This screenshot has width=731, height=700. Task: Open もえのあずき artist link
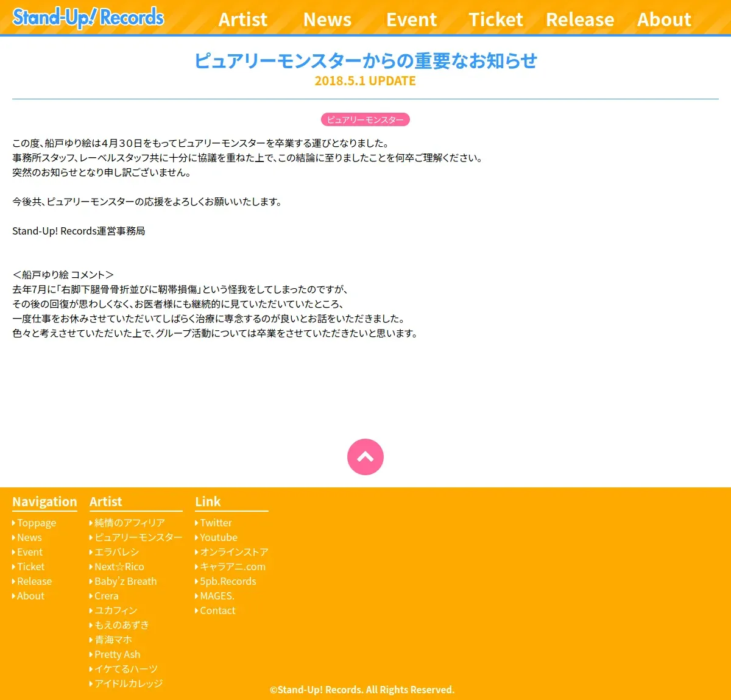(x=119, y=625)
